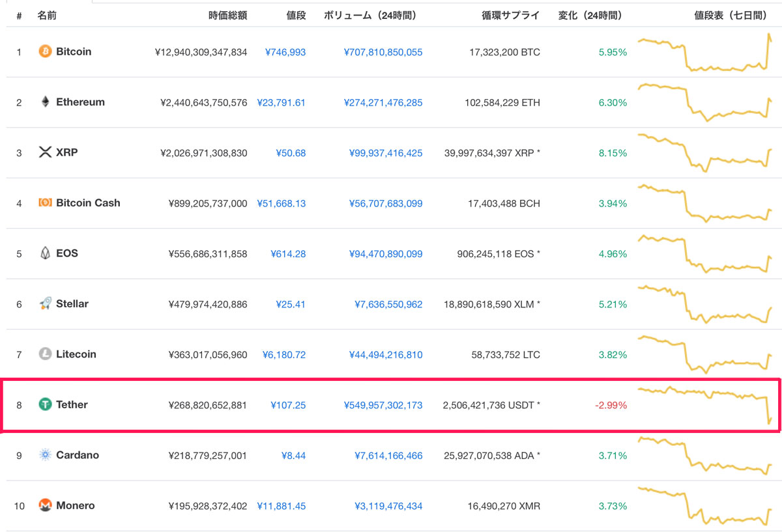Sort by the 名前 column header

pos(47,15)
